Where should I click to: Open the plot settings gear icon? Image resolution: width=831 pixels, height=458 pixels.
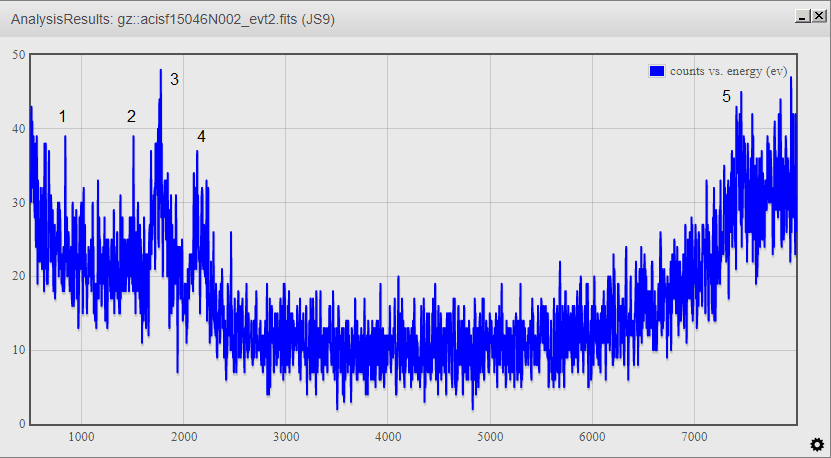point(816,444)
